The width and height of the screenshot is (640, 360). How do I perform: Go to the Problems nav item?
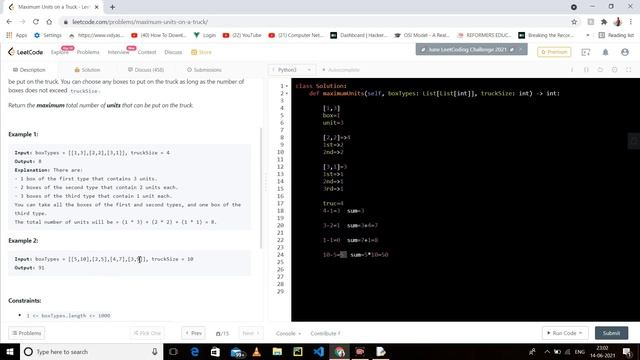pyautogui.click(x=88, y=52)
